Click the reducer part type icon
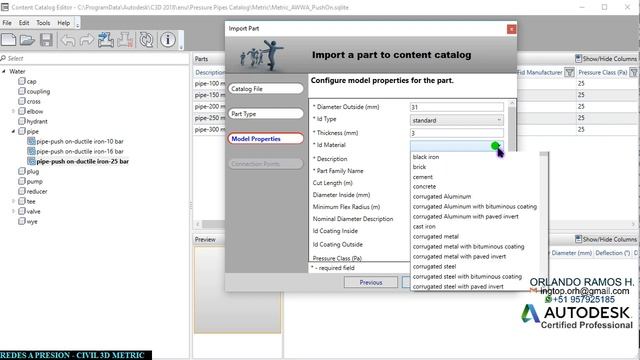Image resolution: width=640 pixels, height=360 pixels. point(22,191)
